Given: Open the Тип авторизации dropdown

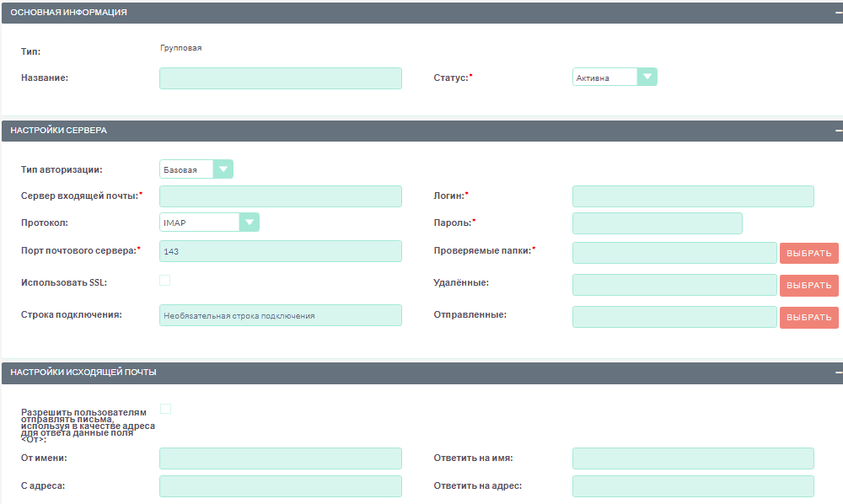Looking at the screenshot, I should (x=196, y=169).
